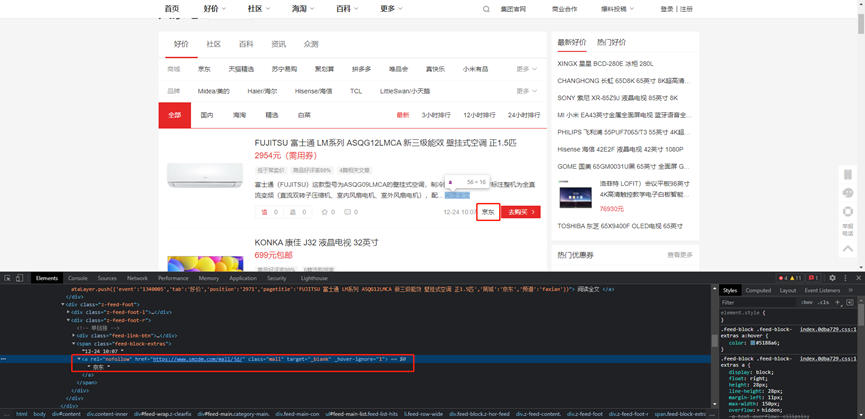Switch to the Console tab in DevTools
Screen dimensions: 865x419
coord(78,278)
